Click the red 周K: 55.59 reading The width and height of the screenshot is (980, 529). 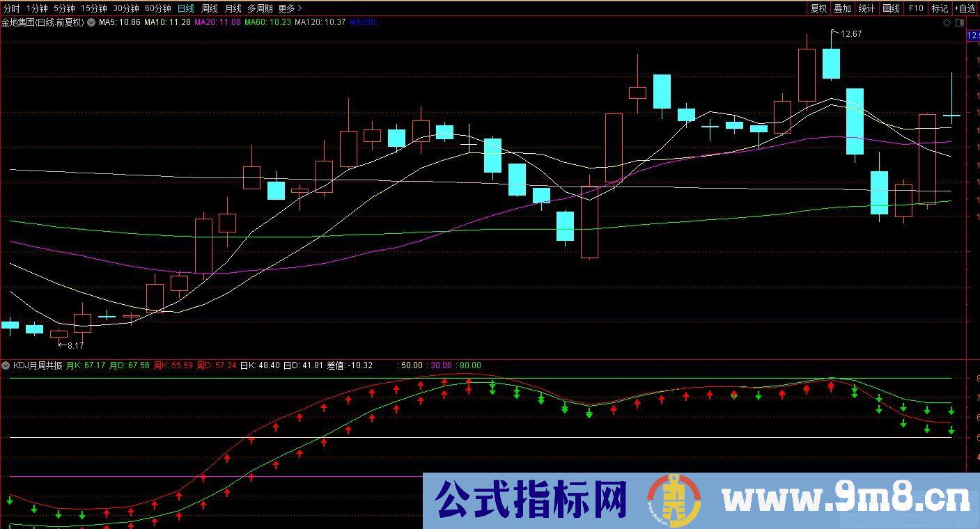point(173,365)
